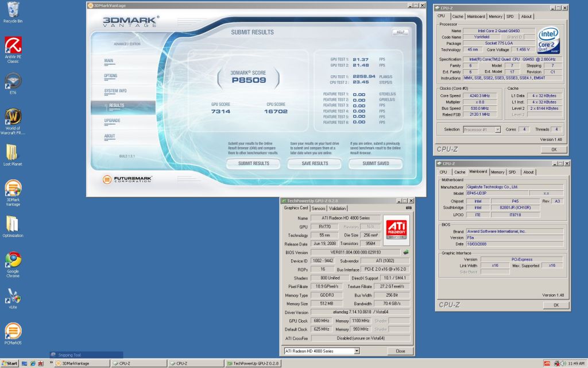Click the Snipping Tool floating label
The height and width of the screenshot is (368, 588).
pyautogui.click(x=86, y=355)
